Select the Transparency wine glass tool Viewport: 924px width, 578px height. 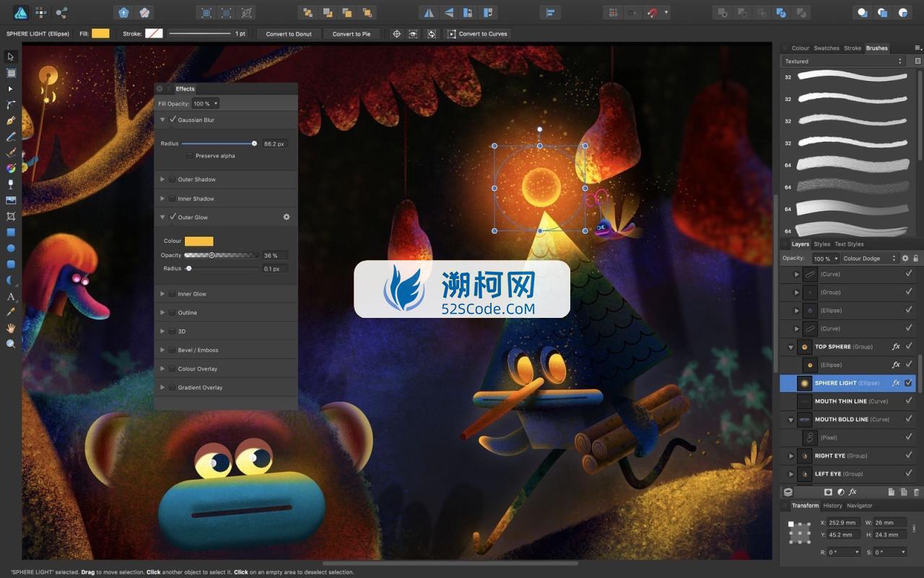11,184
